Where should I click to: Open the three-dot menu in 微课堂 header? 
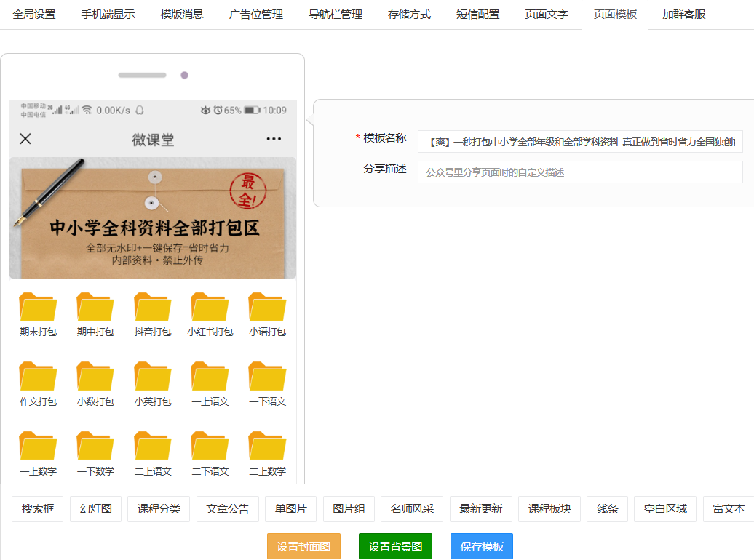tap(274, 139)
